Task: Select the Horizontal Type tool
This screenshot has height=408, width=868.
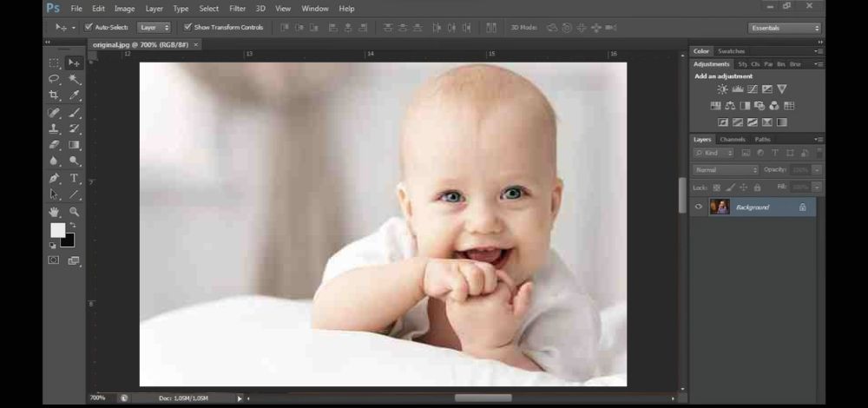Action: [x=74, y=178]
